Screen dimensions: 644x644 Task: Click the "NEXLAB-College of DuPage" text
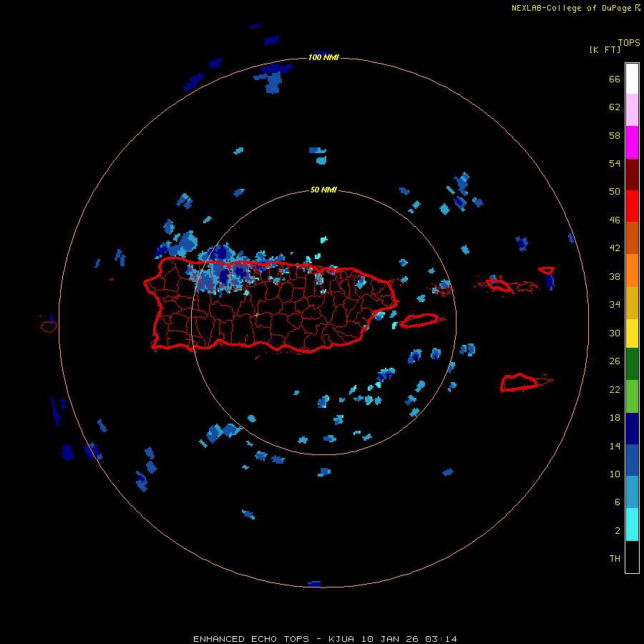pyautogui.click(x=571, y=8)
